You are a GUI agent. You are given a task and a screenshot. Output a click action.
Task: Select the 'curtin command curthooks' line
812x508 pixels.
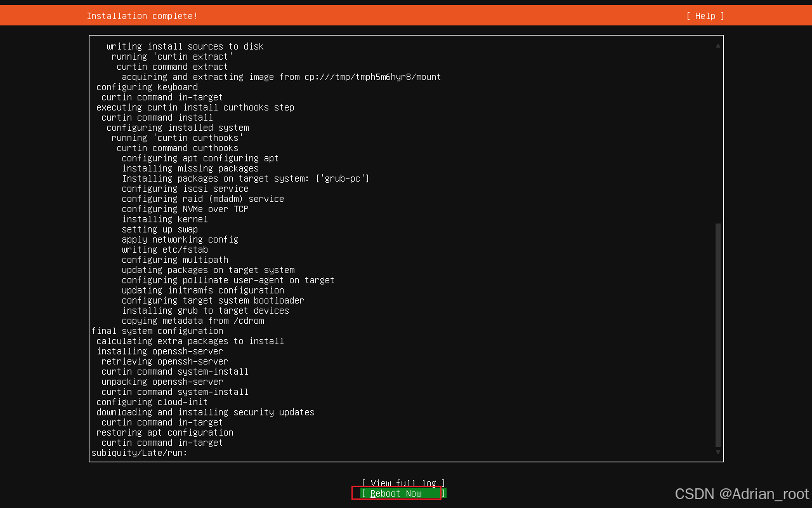point(178,148)
